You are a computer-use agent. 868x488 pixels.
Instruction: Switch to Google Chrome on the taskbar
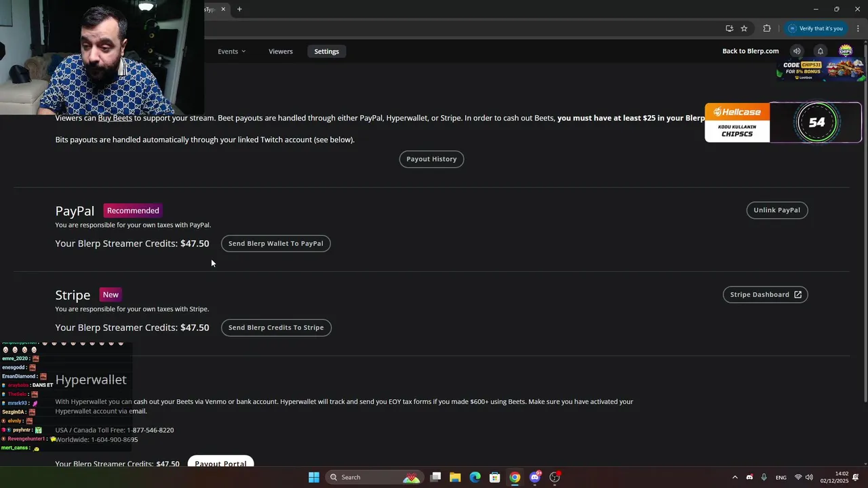click(x=515, y=477)
